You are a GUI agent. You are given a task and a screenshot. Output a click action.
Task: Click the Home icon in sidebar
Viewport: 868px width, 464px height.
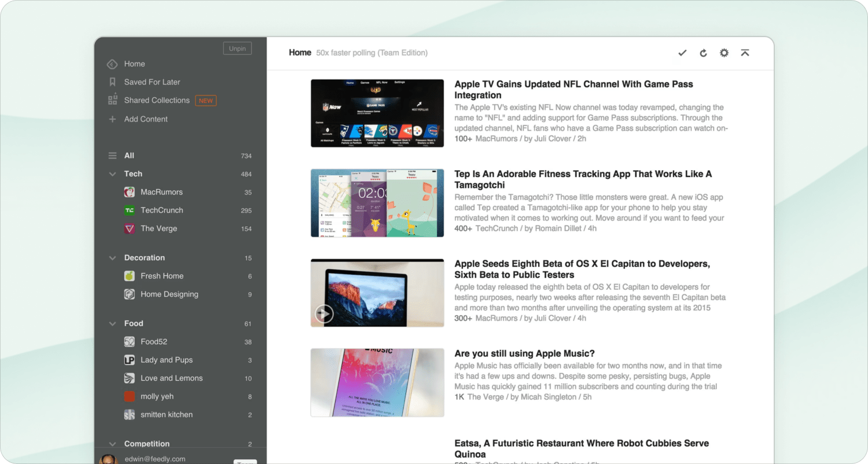112,64
